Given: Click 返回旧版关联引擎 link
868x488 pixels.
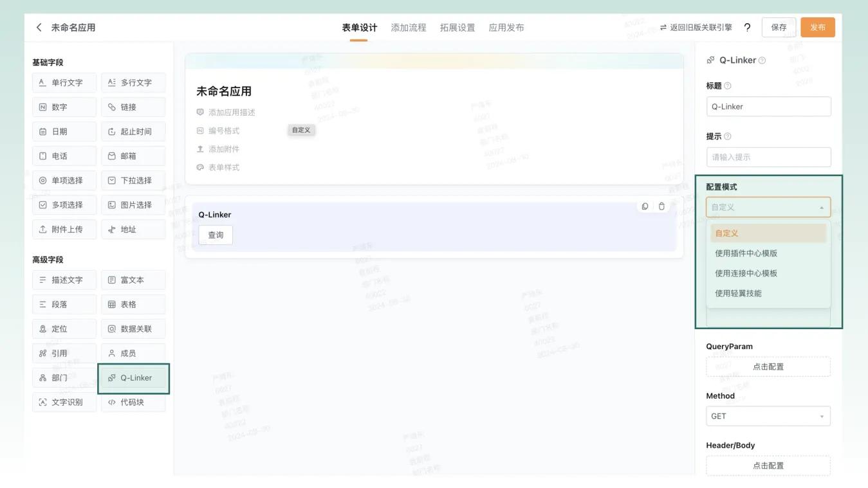Looking at the screenshot, I should coord(696,28).
